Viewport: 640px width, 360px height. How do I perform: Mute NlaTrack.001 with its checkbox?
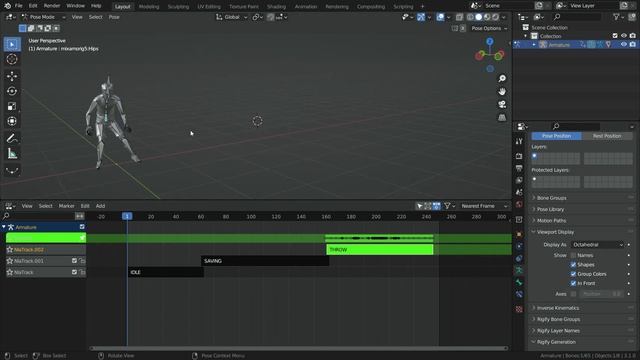coord(74,260)
